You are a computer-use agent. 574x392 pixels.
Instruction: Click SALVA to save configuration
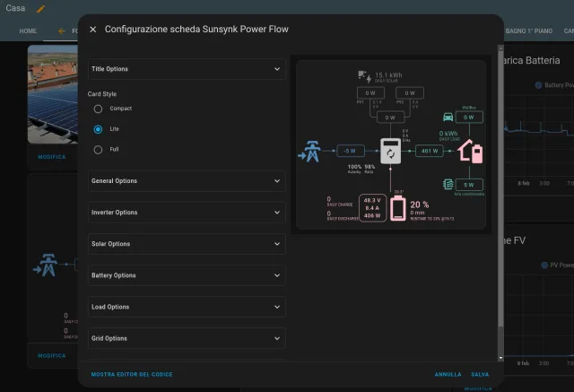480,374
